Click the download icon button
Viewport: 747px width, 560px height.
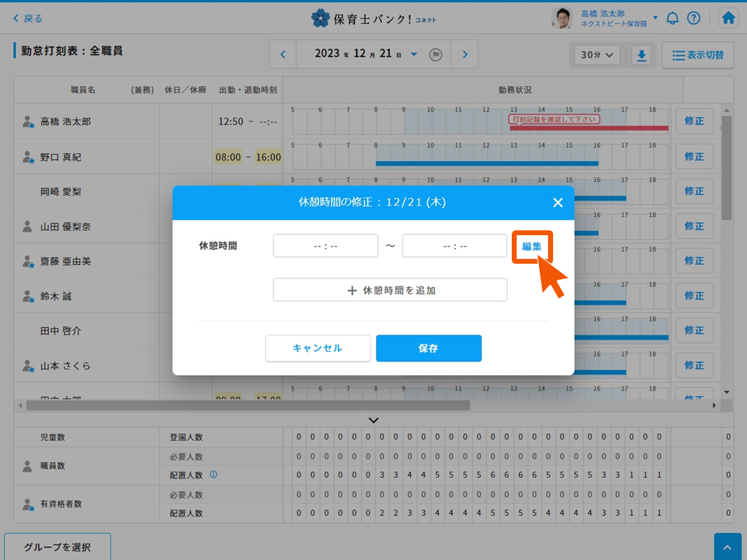point(641,55)
